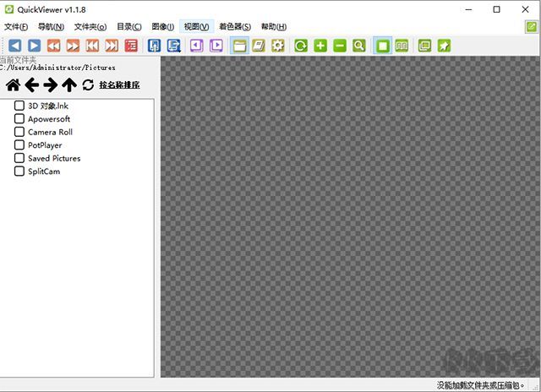Minimize the QuickViewer window
541x392 pixels.
(x=467, y=9)
